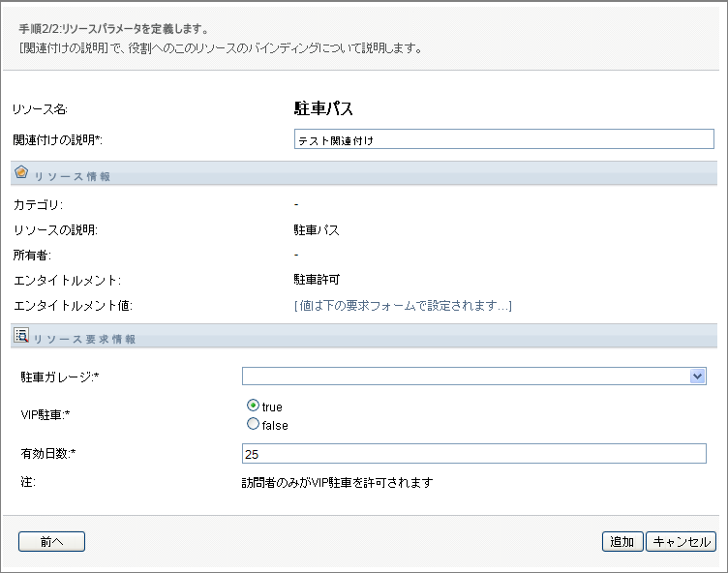Select the false radio button for VIP駐車
Viewport: 728px width, 573px height.
click(x=253, y=424)
